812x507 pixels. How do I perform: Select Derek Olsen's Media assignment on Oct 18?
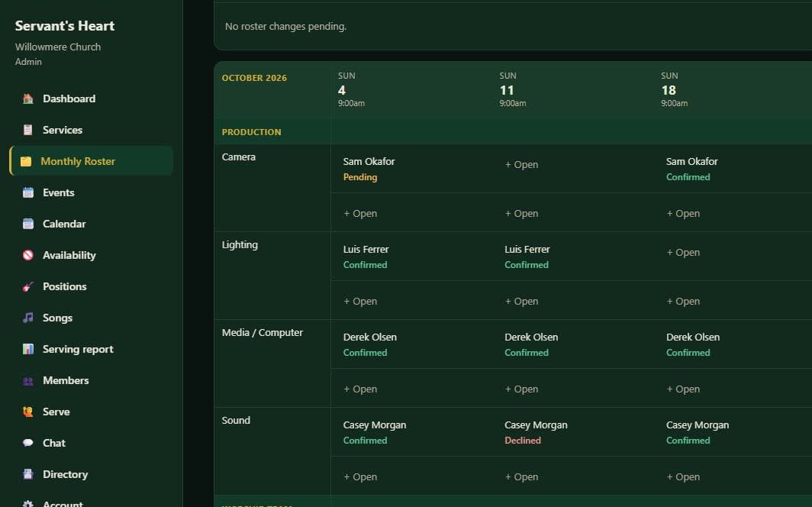[x=693, y=344]
